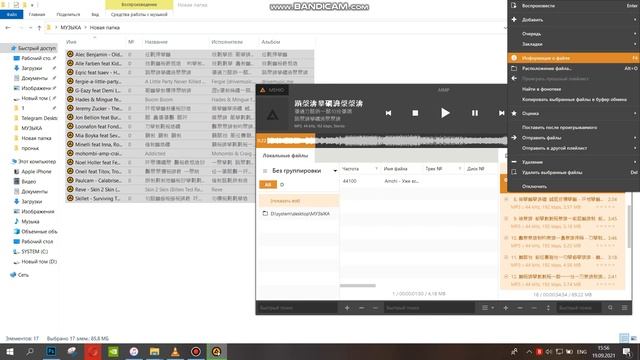Click the playlist sort up-down arrows icon
The image size is (640, 360).
[548, 308]
